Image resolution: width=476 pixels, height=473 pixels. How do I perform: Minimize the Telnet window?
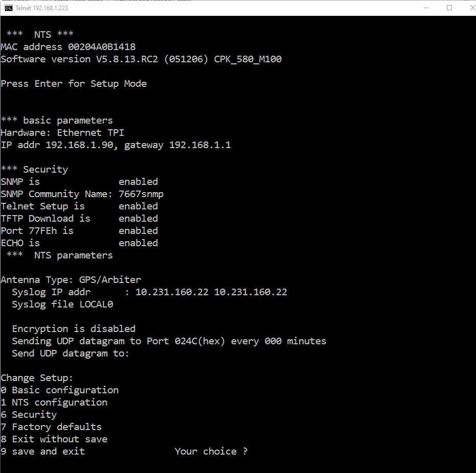click(426, 8)
